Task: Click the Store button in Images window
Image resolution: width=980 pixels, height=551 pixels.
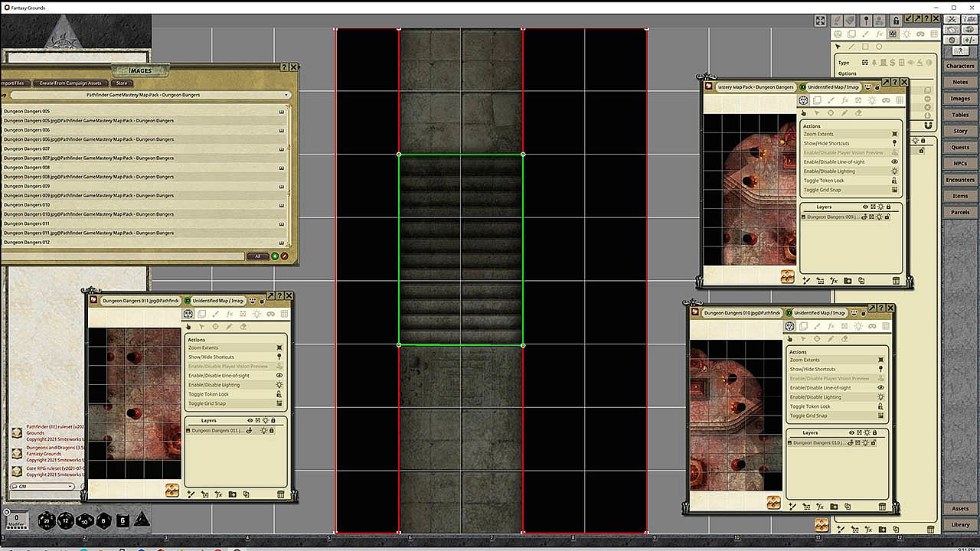Action: tap(122, 83)
